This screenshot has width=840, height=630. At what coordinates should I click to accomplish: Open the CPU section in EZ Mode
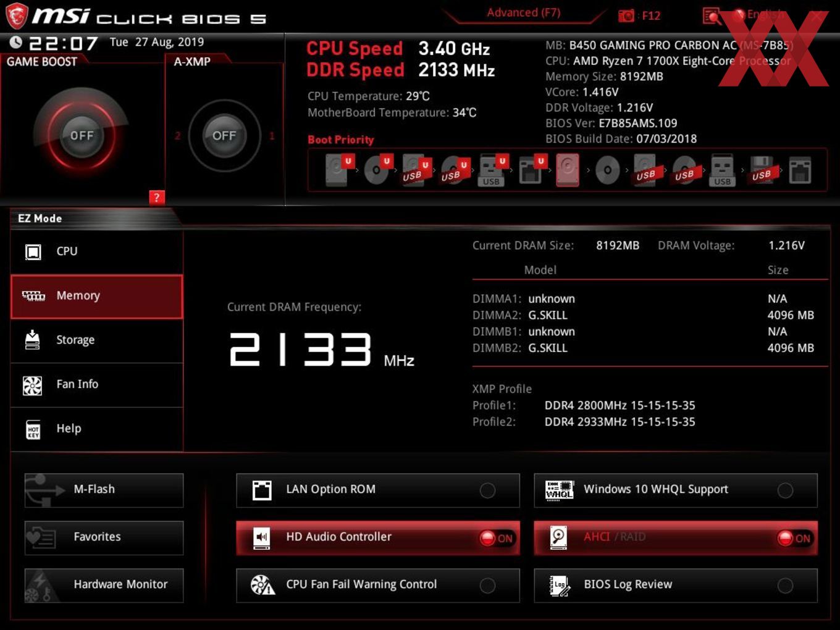click(97, 251)
